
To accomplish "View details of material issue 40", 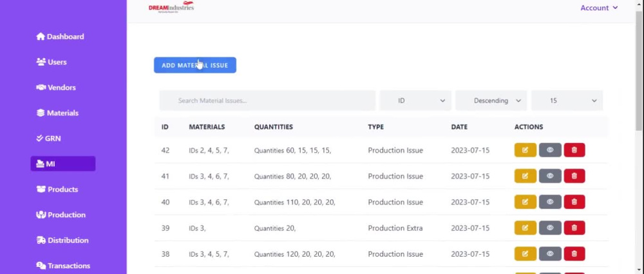I will click(550, 202).
